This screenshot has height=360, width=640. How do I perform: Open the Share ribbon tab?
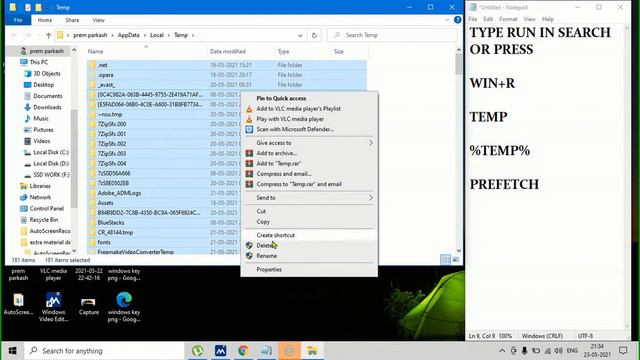point(72,20)
